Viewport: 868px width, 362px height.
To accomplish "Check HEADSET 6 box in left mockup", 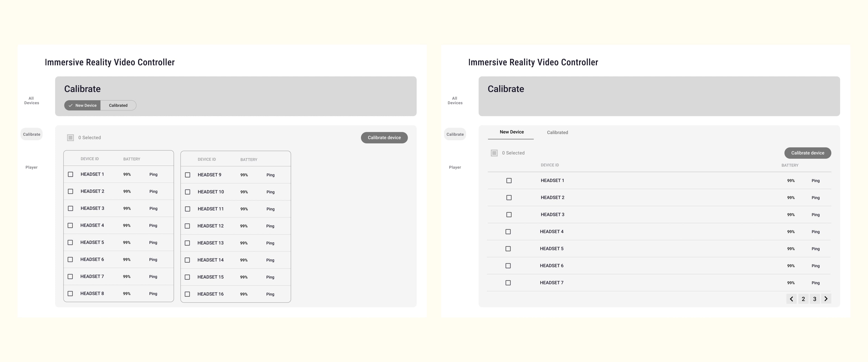I will pyautogui.click(x=70, y=260).
